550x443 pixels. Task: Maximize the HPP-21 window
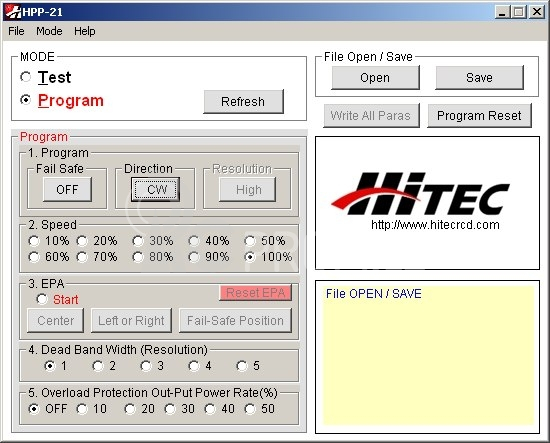pyautogui.click(x=519, y=12)
